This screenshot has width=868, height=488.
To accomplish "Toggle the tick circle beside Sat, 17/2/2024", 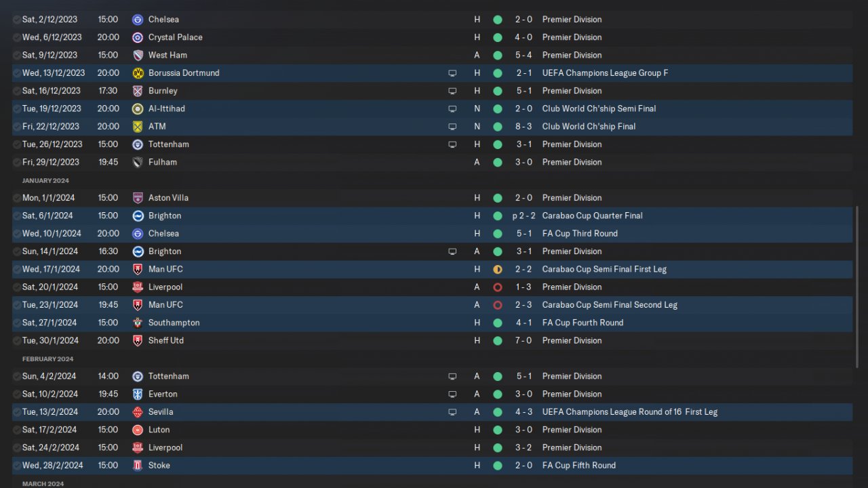I will click(x=17, y=430).
